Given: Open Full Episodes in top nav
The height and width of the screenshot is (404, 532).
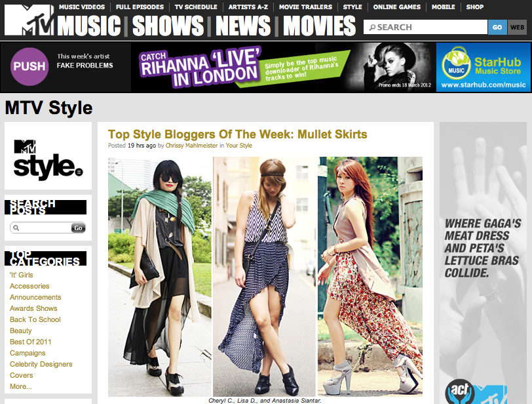Looking at the screenshot, I should (140, 7).
